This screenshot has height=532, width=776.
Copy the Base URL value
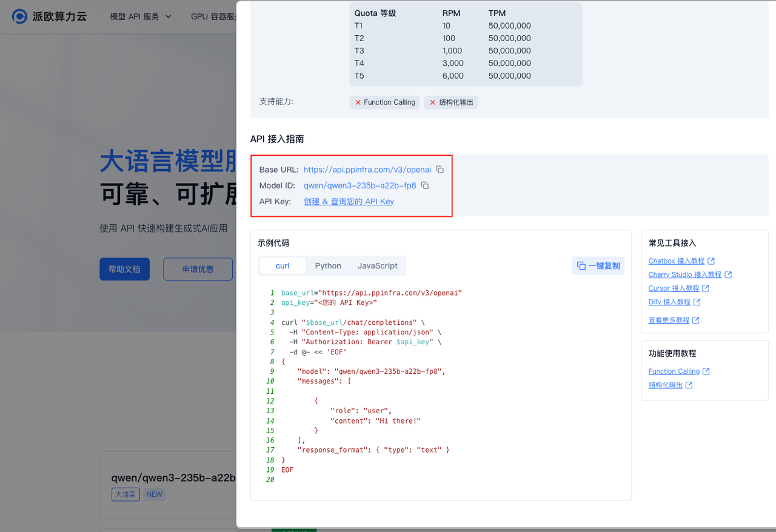[440, 170]
